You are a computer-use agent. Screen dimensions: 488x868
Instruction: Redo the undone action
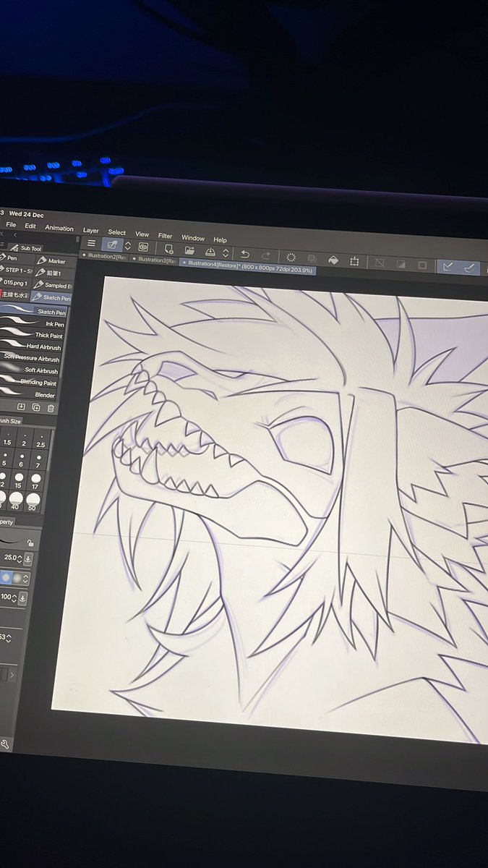[266, 255]
